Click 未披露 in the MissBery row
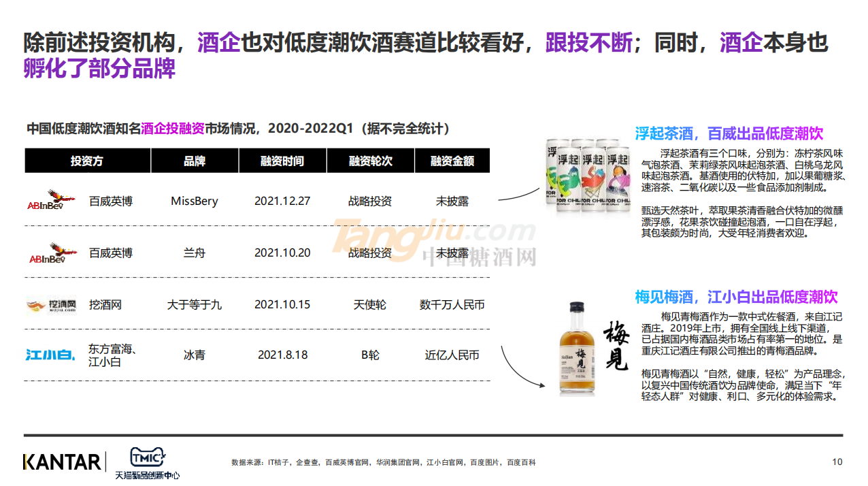Image resolution: width=868 pixels, height=486 pixels. (452, 201)
